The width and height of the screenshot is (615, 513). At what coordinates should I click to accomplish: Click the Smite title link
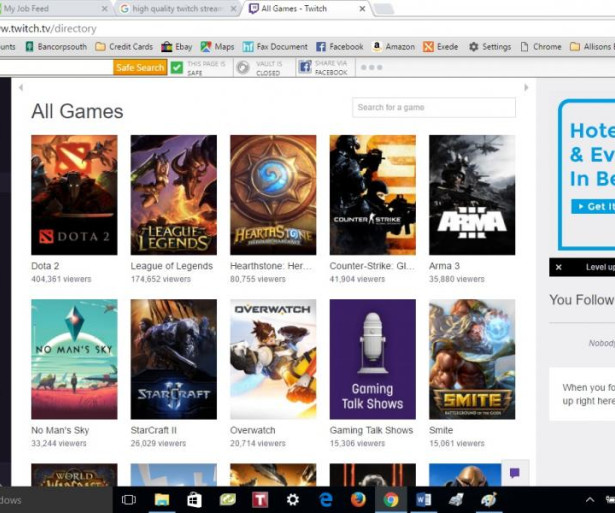(441, 430)
